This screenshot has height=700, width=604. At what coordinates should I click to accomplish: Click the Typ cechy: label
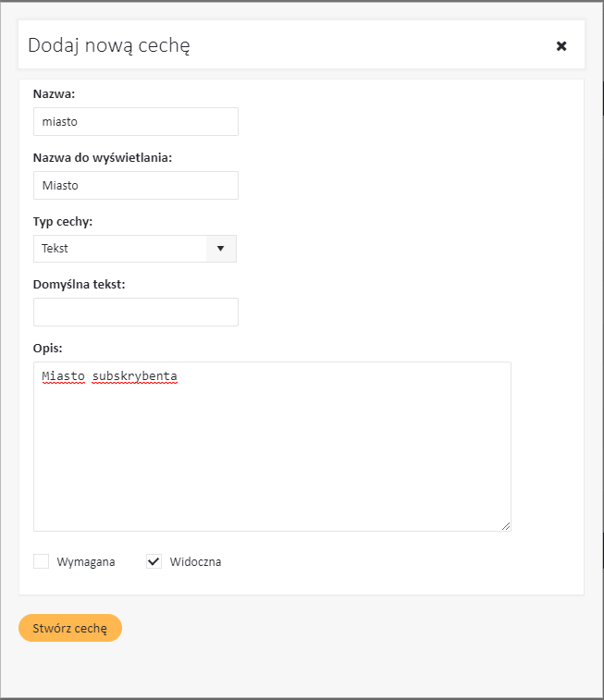coord(63,222)
